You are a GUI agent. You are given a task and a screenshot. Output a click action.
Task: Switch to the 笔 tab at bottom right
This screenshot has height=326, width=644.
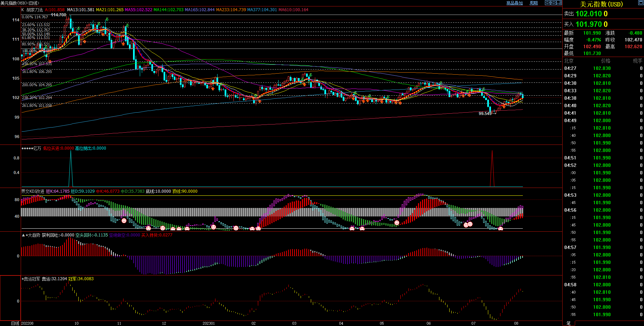(x=569, y=323)
